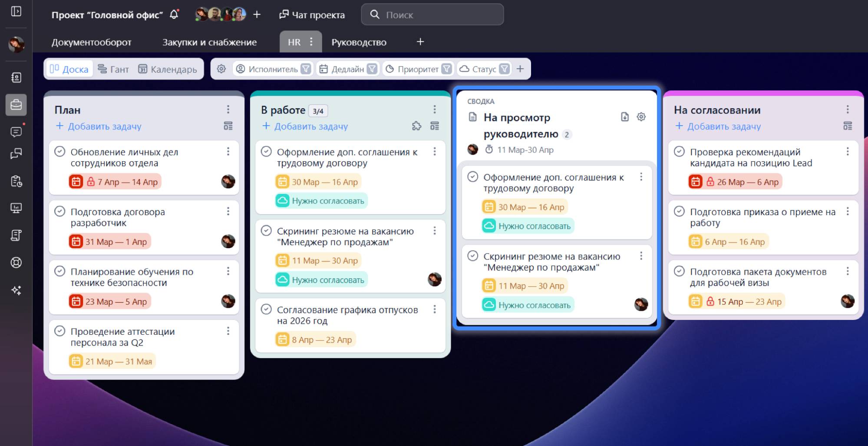Mark Проверка рекомендаций кандидата task as done
Image resolution: width=868 pixels, height=446 pixels.
[679, 152]
